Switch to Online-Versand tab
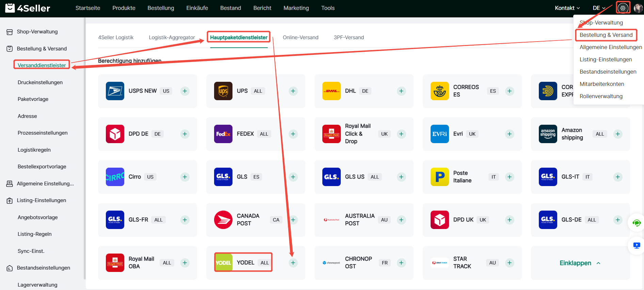 pos(301,37)
